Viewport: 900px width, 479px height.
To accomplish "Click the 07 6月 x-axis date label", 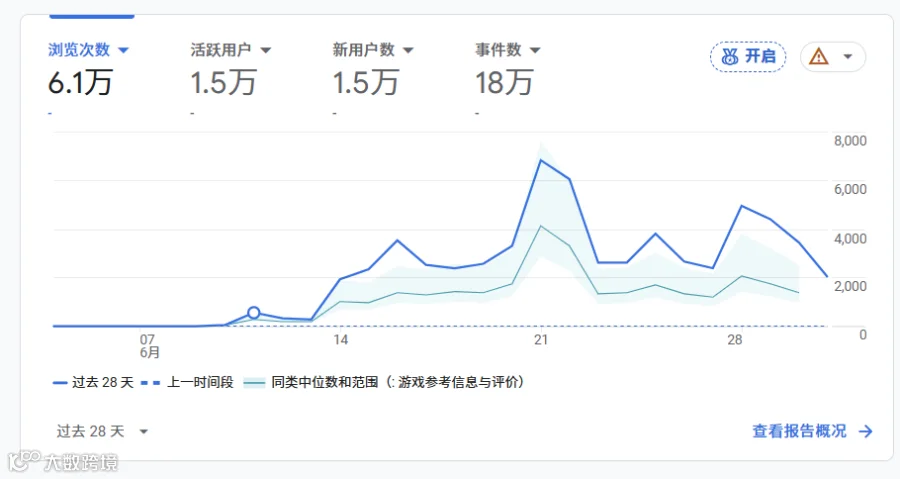I will [x=149, y=346].
